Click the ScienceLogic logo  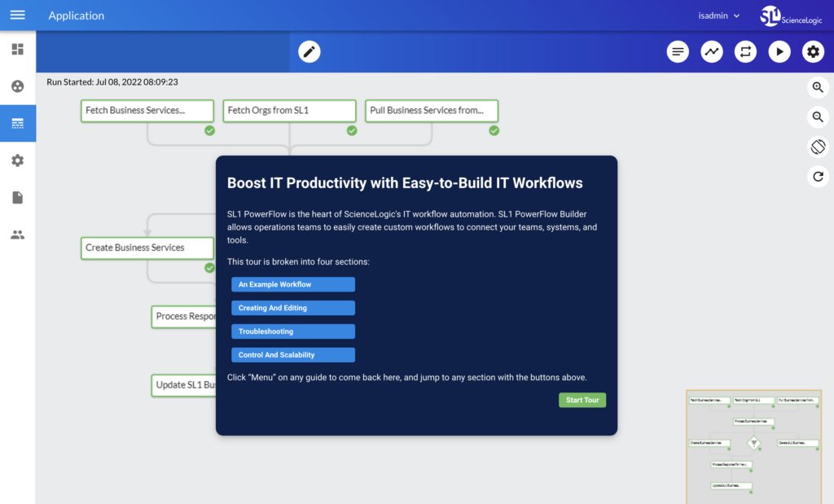(792, 16)
